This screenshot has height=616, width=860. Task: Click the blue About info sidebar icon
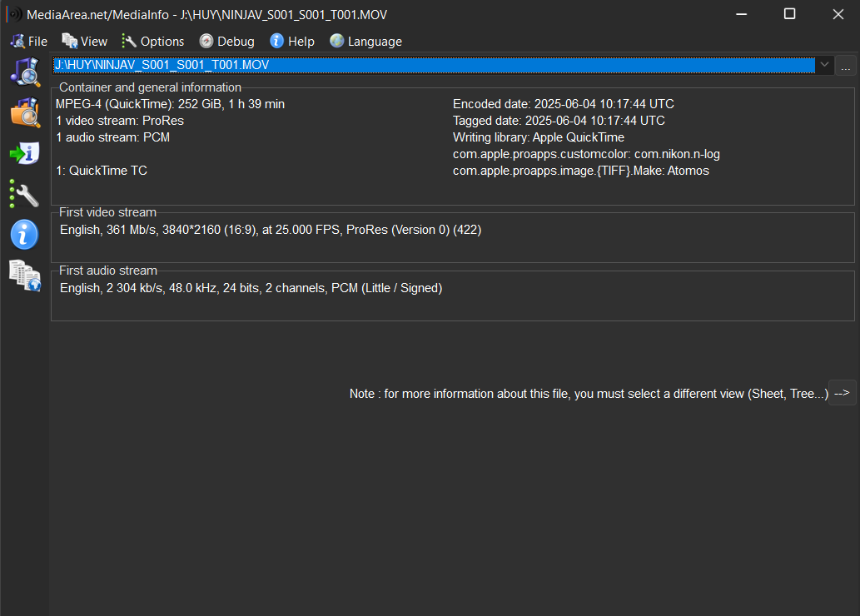(24, 235)
